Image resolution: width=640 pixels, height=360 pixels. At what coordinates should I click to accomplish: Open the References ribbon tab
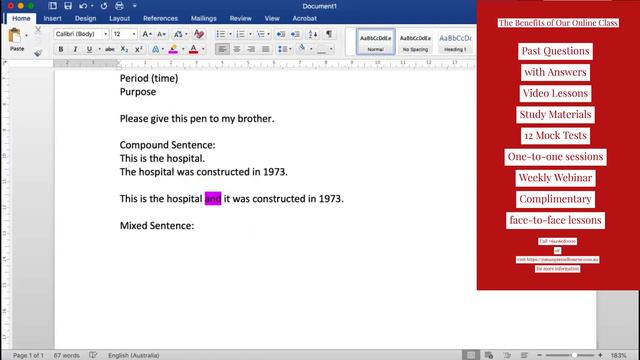coord(160,18)
